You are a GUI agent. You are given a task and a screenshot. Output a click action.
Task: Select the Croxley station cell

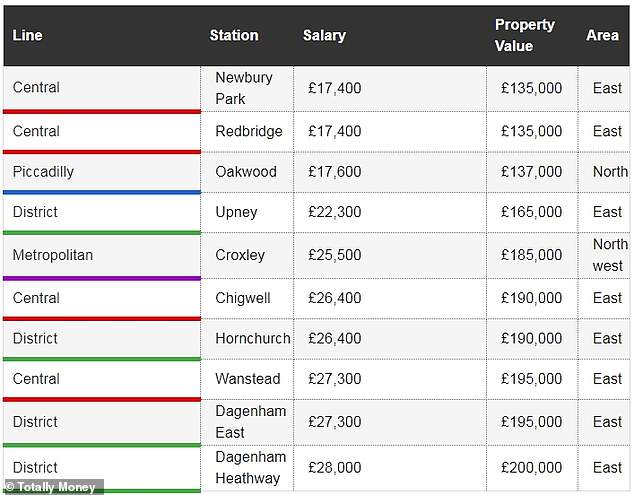point(240,255)
